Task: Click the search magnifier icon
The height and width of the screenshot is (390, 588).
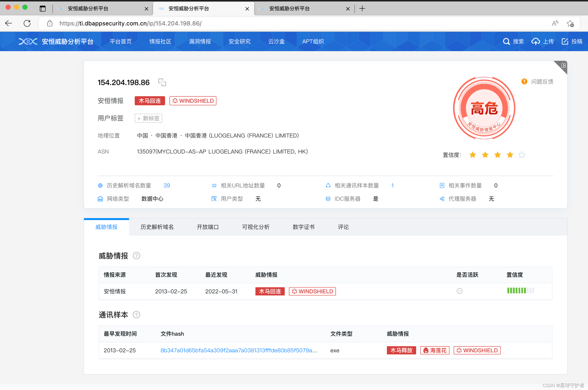Action: (506, 41)
